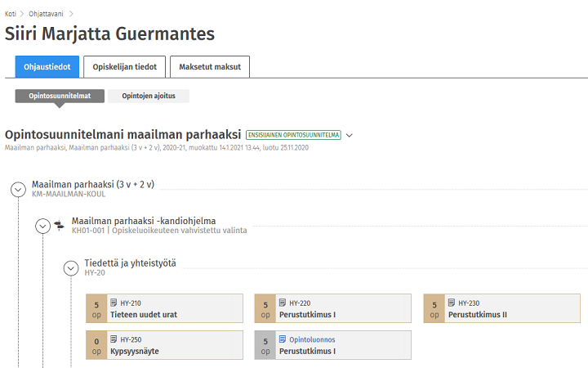This screenshot has height=368, width=588.
Task: Click the blue Opintoluonnos draft icon
Action: (283, 339)
